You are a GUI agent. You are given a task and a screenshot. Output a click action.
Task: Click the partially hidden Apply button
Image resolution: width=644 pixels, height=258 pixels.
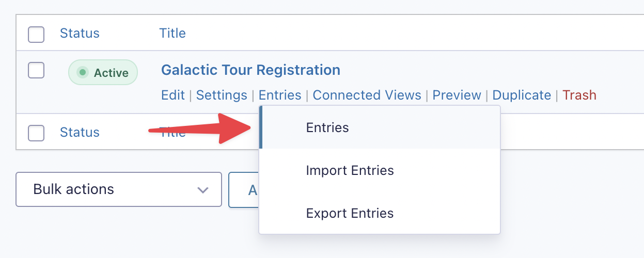pyautogui.click(x=244, y=190)
